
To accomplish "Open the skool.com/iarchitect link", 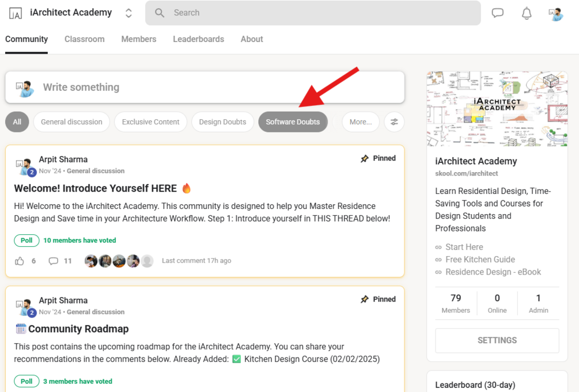I will (x=467, y=173).
